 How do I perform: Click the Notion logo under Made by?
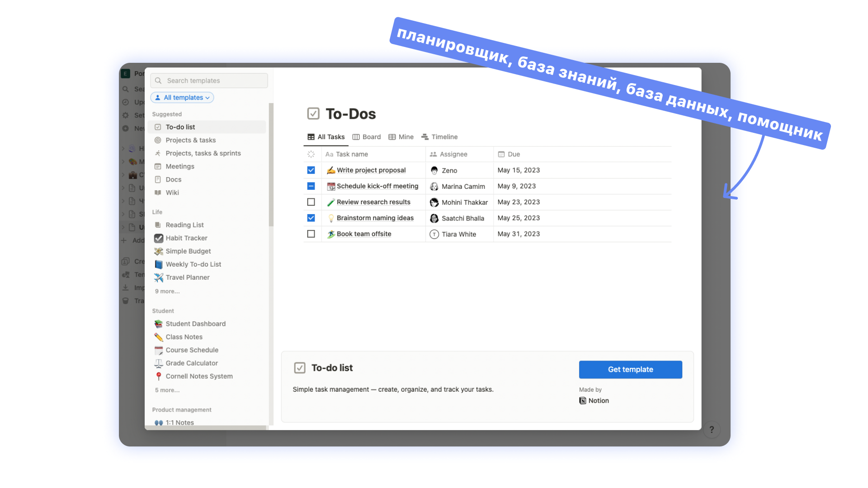(x=583, y=401)
